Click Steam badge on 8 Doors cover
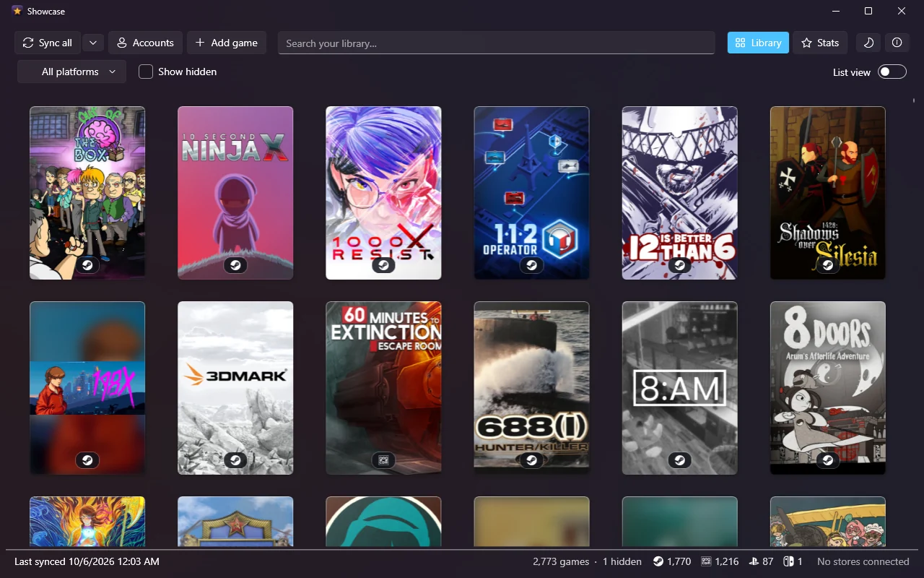This screenshot has width=924, height=578. click(827, 460)
